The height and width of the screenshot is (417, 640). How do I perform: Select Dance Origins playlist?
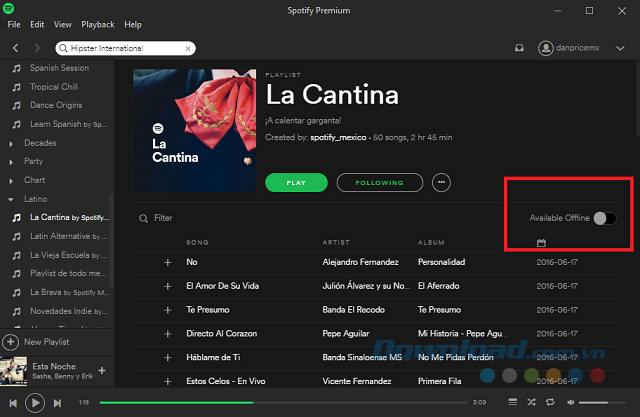point(56,105)
